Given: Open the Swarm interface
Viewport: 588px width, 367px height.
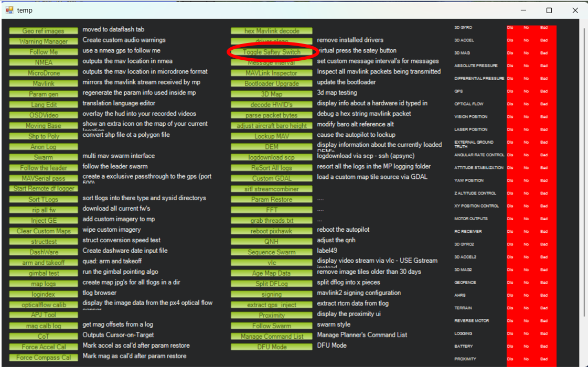Looking at the screenshot, I should click(44, 157).
